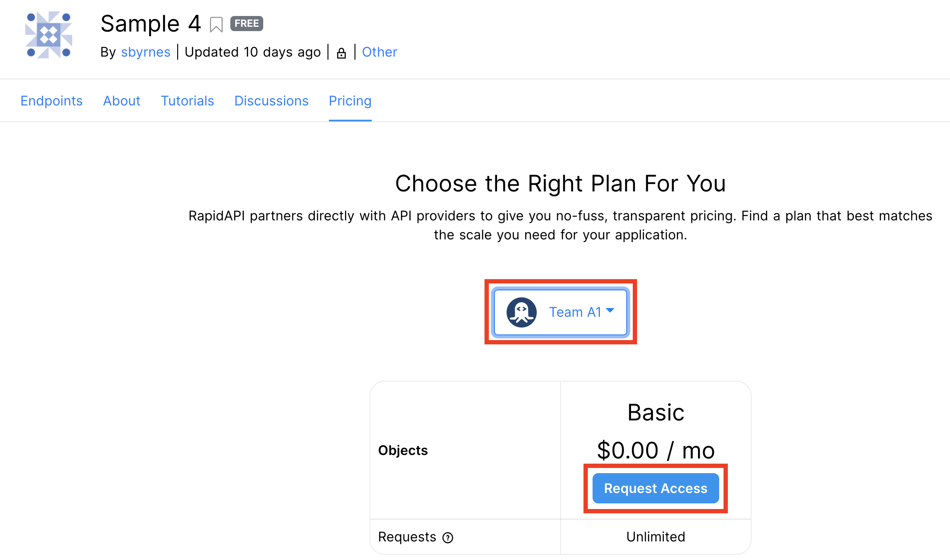View the Discussions tab

click(x=271, y=101)
